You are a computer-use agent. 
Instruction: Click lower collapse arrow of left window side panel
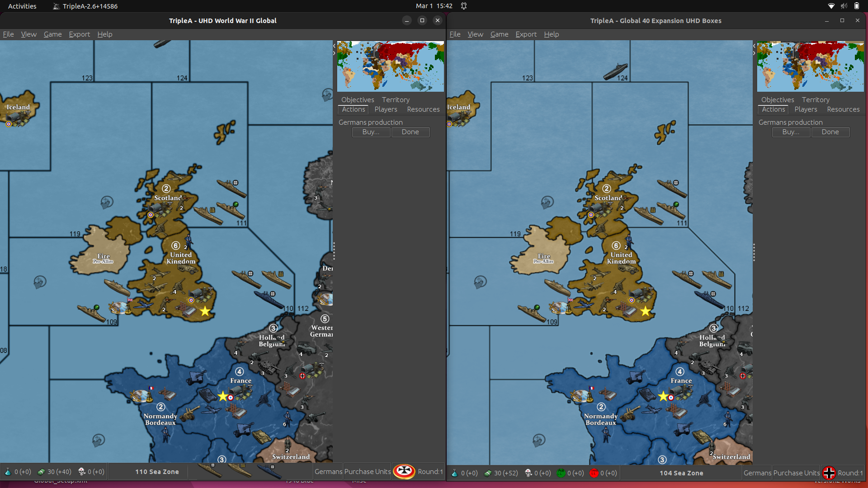(334, 53)
